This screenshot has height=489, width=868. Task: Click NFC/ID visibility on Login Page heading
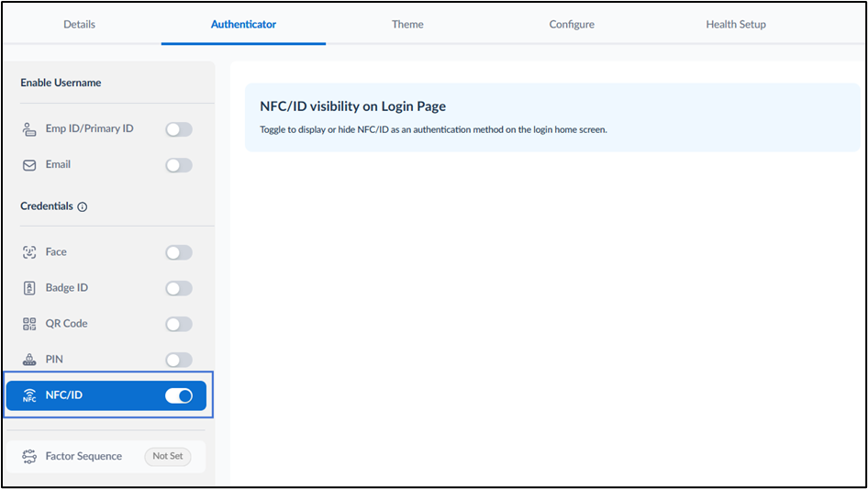pos(352,106)
